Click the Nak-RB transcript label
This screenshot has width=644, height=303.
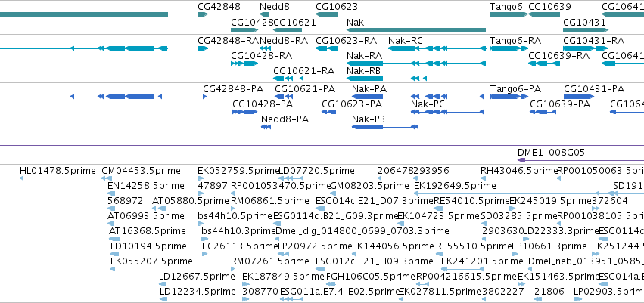point(363,71)
